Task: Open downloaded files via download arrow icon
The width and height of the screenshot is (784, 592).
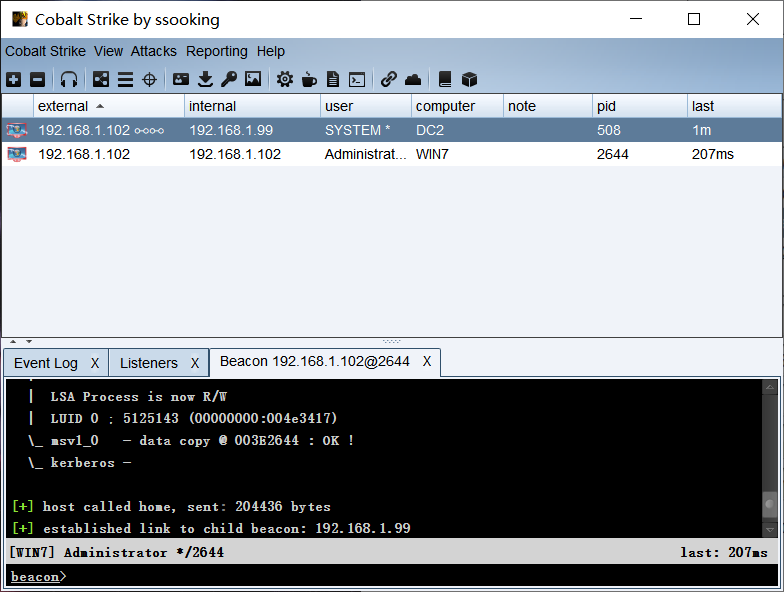Action: (205, 79)
